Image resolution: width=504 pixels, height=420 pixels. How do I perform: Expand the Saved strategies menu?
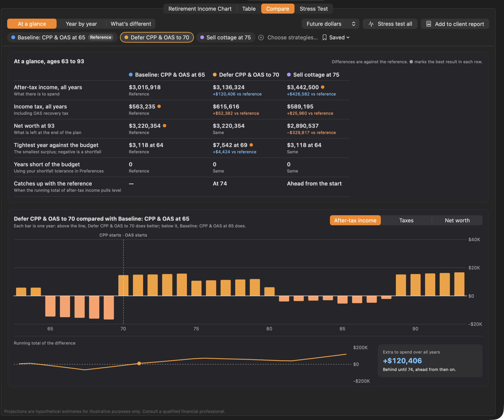coord(336,38)
